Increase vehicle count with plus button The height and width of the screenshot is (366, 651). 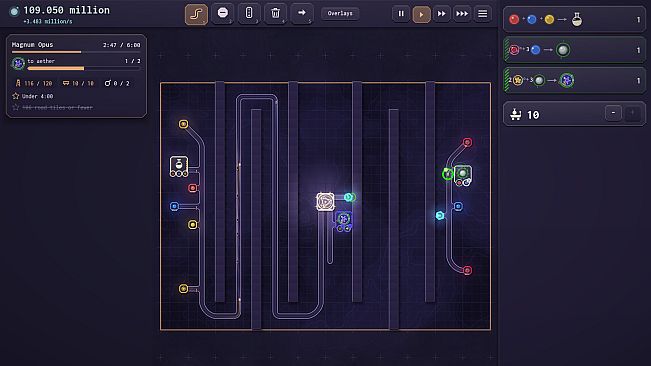(632, 113)
